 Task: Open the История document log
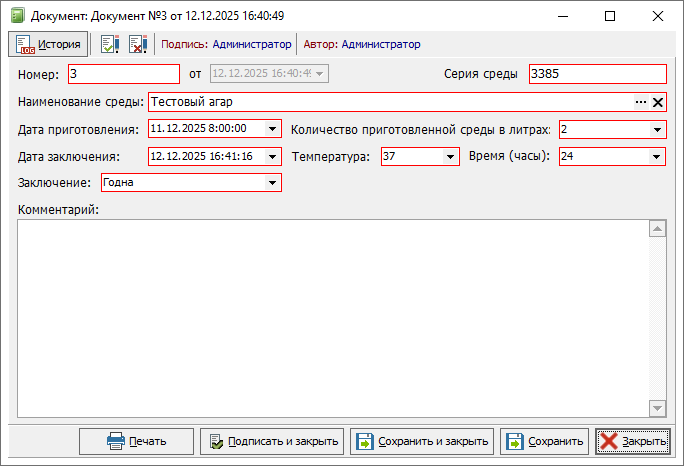click(48, 44)
